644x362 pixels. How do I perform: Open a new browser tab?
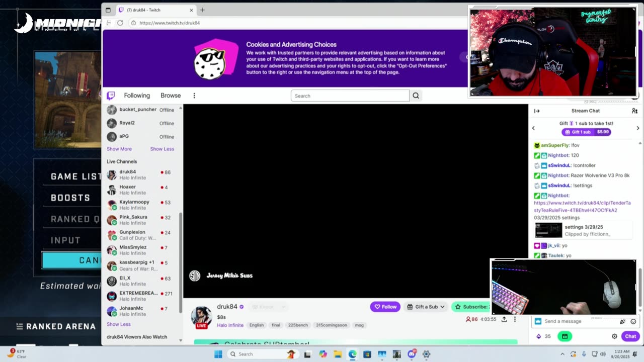click(202, 10)
